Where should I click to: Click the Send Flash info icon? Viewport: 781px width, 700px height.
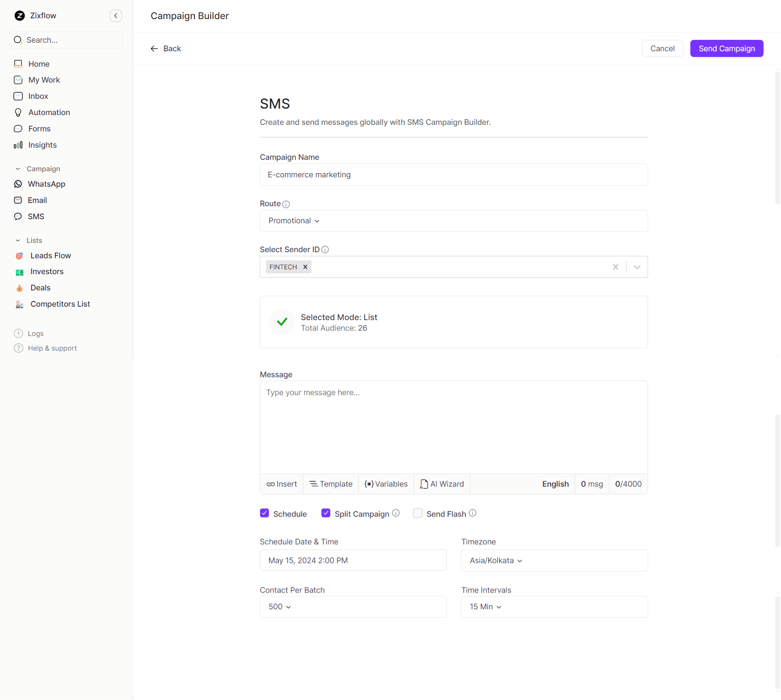pos(473,513)
